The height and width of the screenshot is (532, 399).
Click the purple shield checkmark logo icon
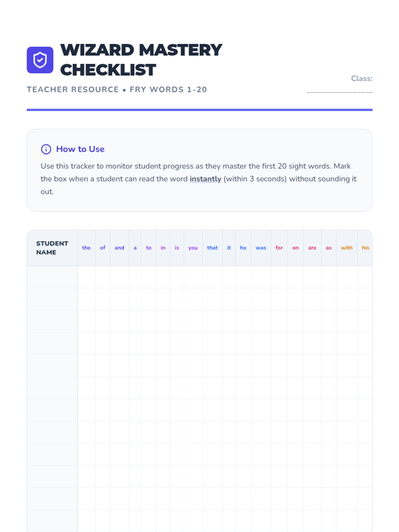(x=40, y=60)
